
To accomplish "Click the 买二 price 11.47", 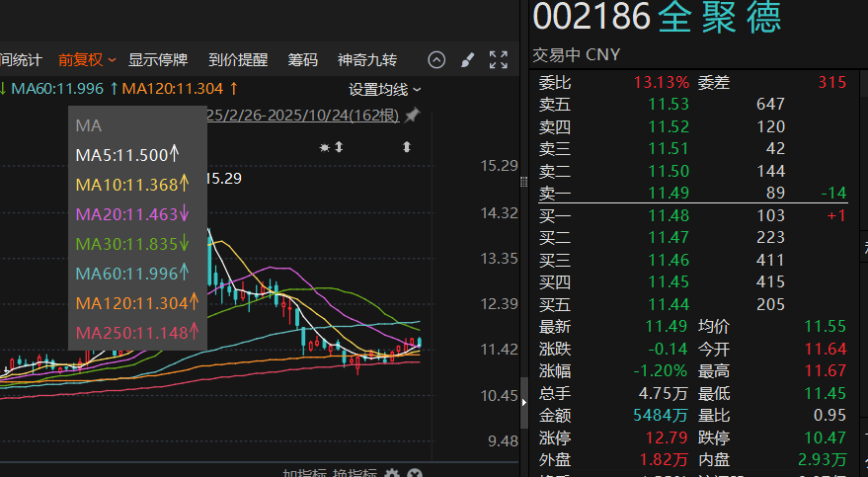I will tap(669, 237).
